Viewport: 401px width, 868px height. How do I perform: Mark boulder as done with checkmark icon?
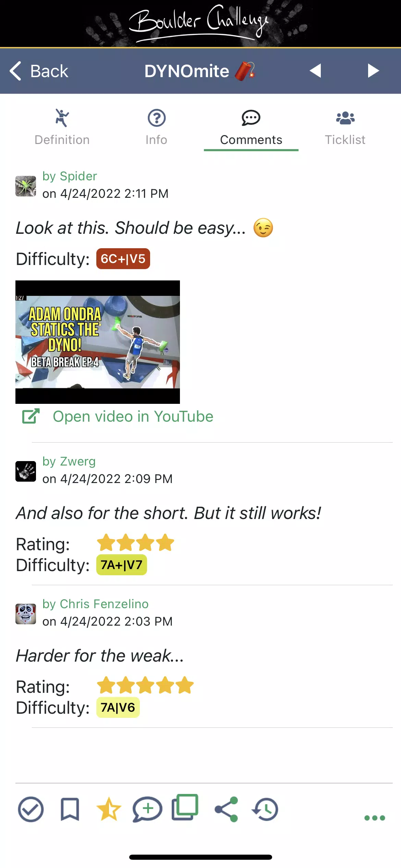click(x=31, y=809)
